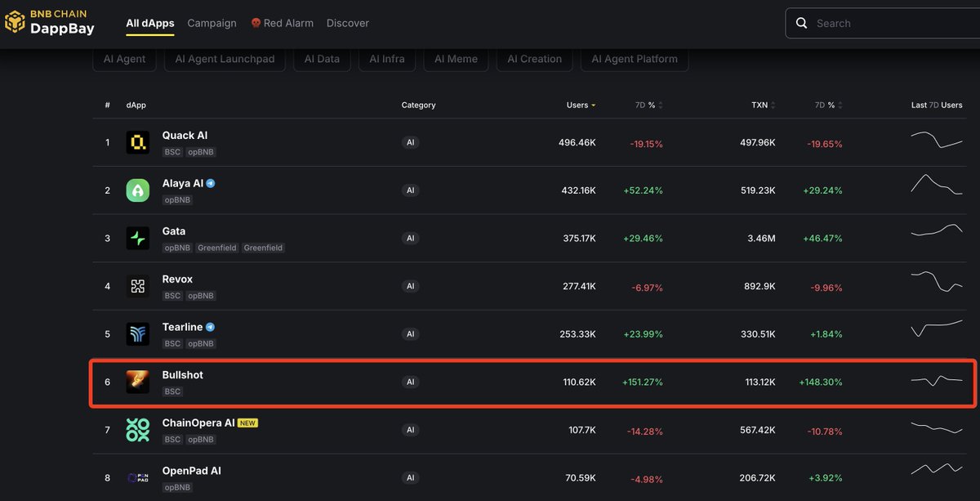View Quack AI's 7-day users sparkline
This screenshot has width=980, height=501.
[x=937, y=140]
